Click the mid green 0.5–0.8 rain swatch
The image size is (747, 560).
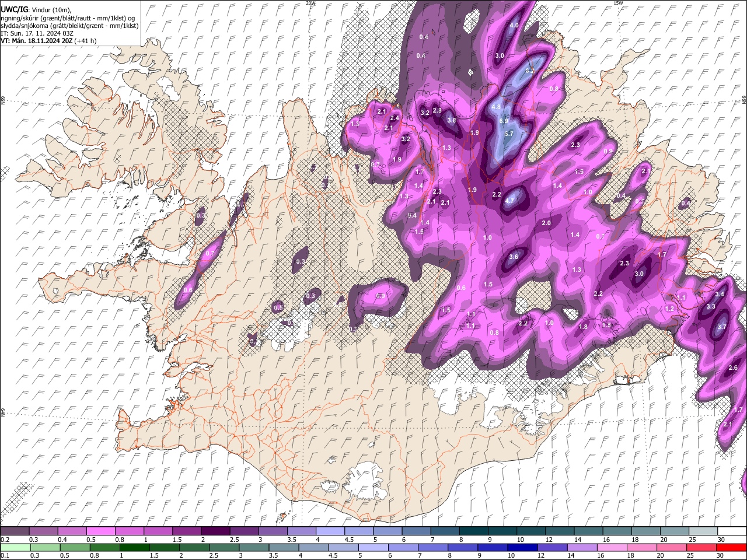[x=75, y=547]
